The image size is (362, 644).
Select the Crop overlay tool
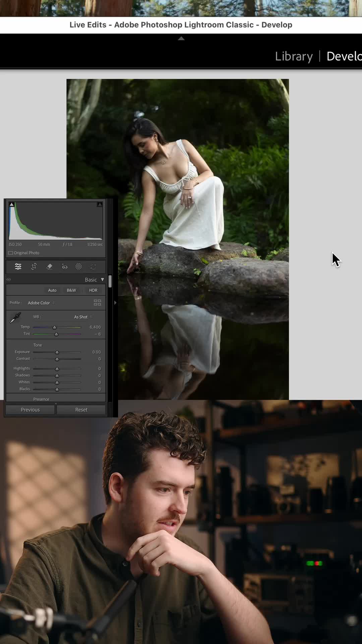[34, 267]
